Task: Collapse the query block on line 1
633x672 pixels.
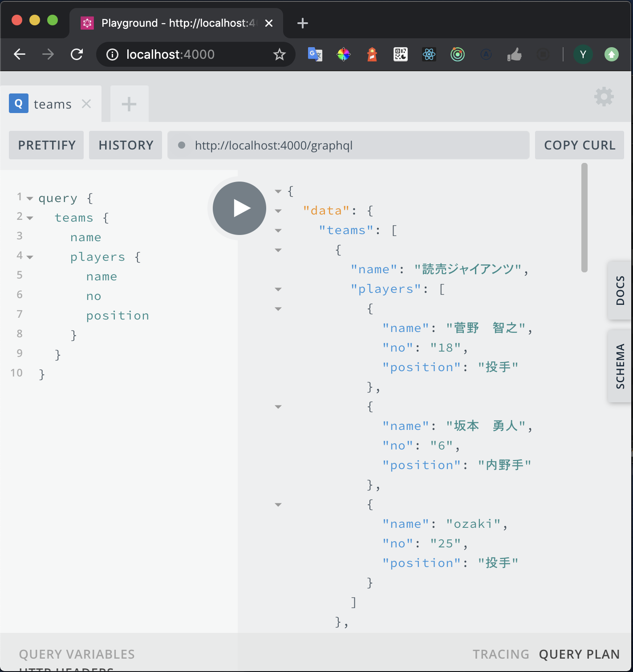Action: coord(30,198)
